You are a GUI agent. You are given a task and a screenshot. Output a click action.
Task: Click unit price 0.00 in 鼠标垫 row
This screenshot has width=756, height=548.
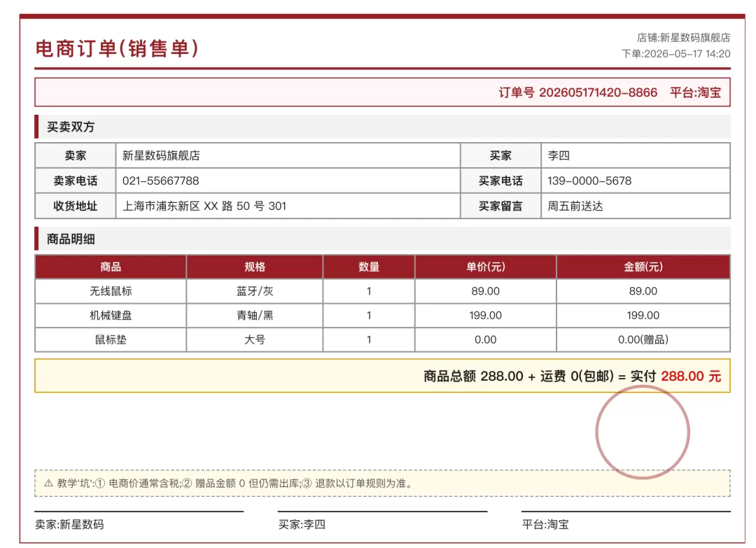(486, 340)
